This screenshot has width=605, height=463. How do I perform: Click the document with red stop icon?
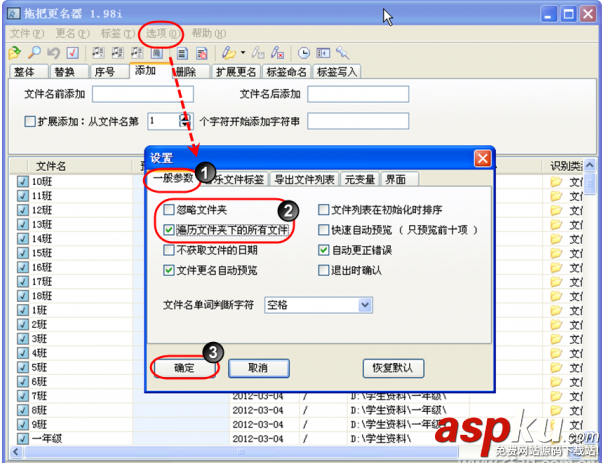[201, 53]
